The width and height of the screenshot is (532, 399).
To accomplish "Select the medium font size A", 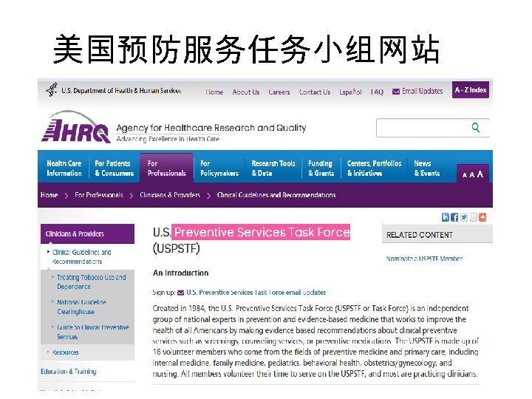I will tap(471, 174).
